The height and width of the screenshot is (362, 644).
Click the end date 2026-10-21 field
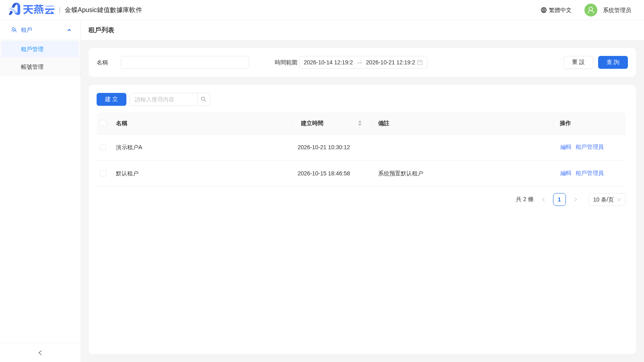pyautogui.click(x=390, y=62)
